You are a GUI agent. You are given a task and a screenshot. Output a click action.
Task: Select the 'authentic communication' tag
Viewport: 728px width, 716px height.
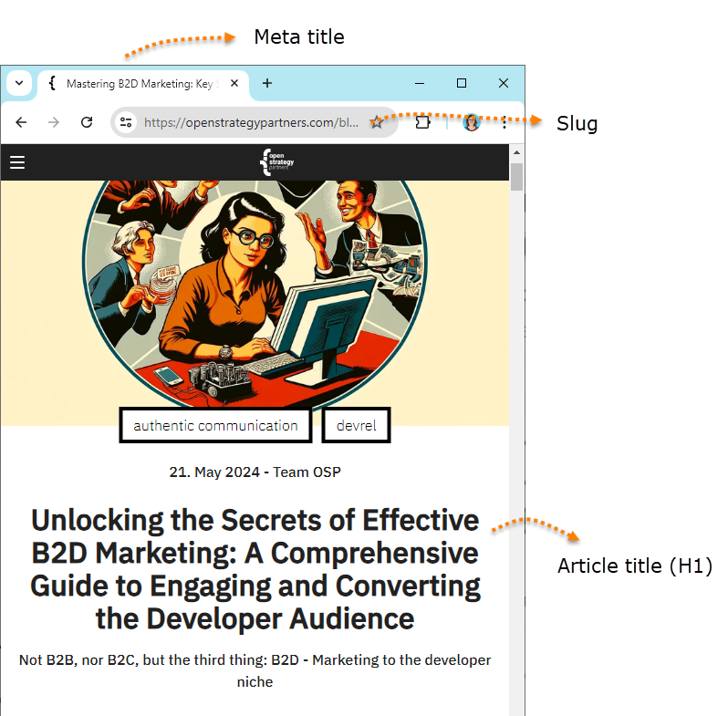point(215,425)
